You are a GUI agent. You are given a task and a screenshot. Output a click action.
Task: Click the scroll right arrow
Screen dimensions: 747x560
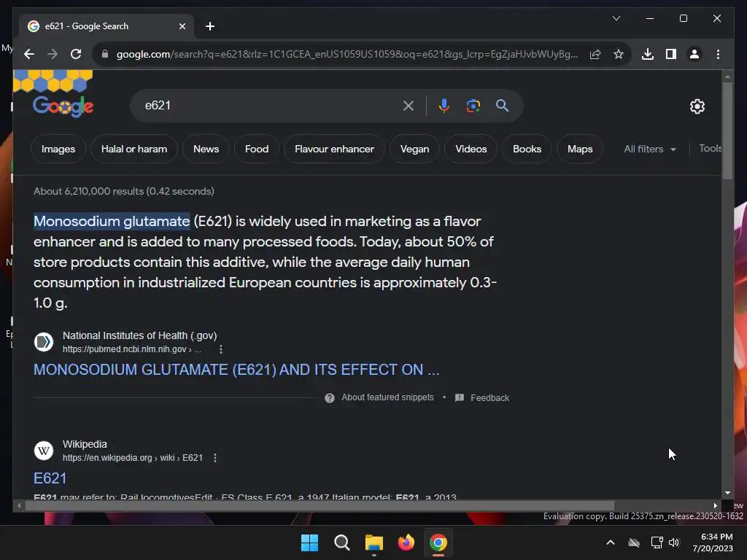click(x=715, y=506)
